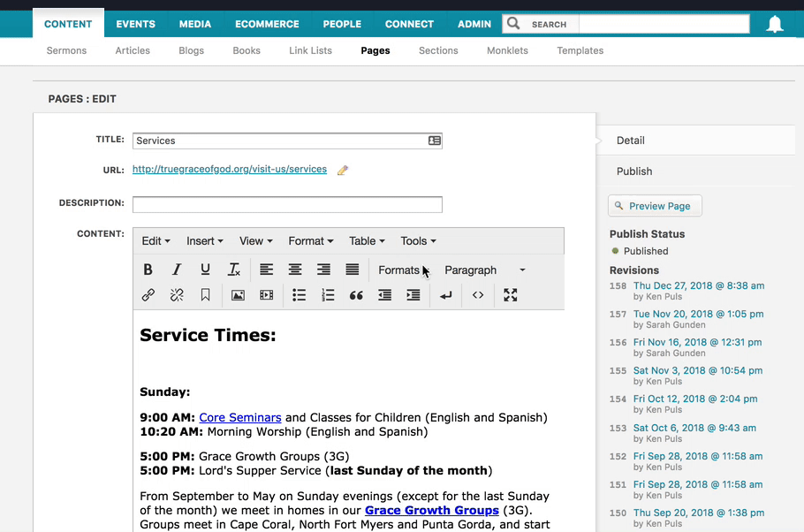Remove link with broken chain icon
This screenshot has height=532, width=804.
point(177,295)
